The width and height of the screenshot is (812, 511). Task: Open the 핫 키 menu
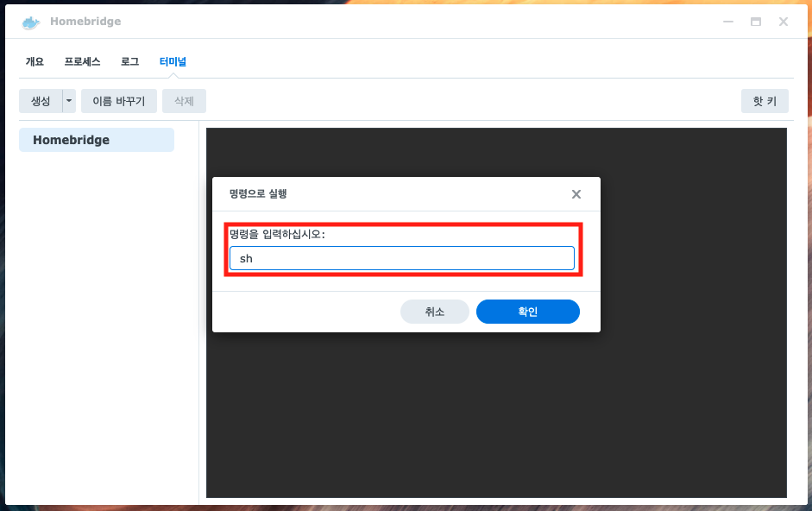pyautogui.click(x=765, y=101)
